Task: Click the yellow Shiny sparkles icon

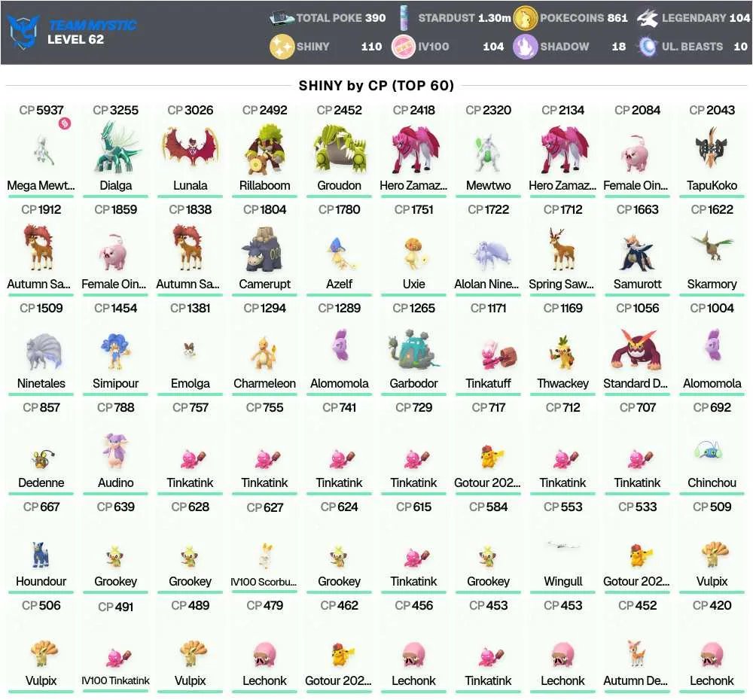Action: (x=282, y=47)
